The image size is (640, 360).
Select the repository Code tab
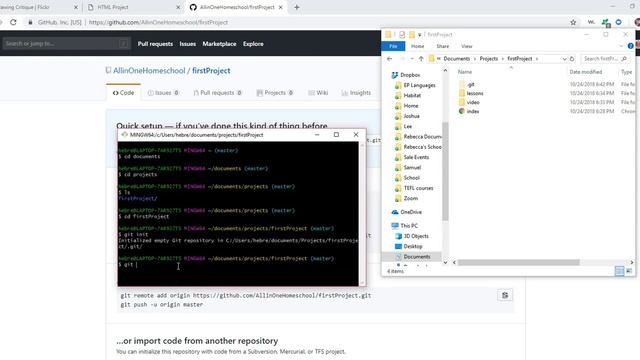123,93
